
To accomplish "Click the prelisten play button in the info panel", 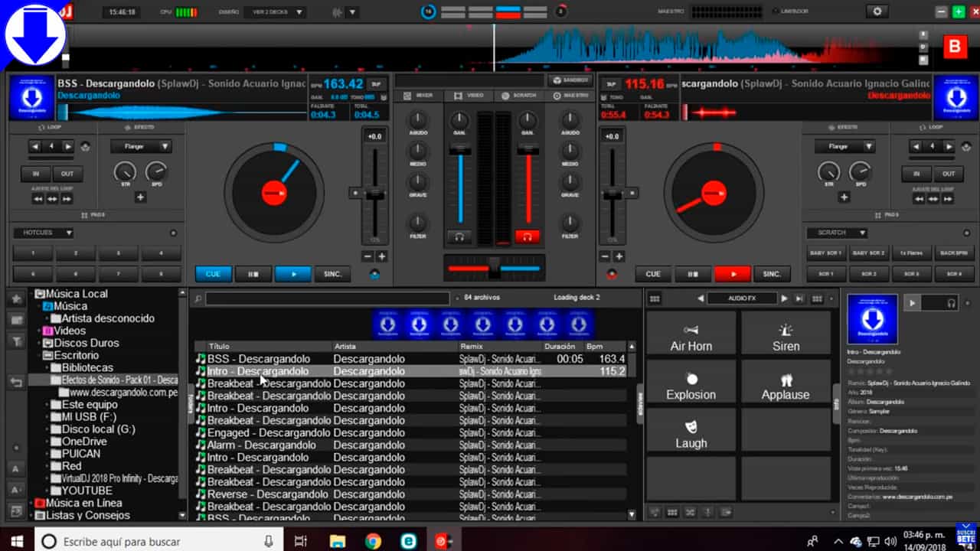I will pos(912,303).
